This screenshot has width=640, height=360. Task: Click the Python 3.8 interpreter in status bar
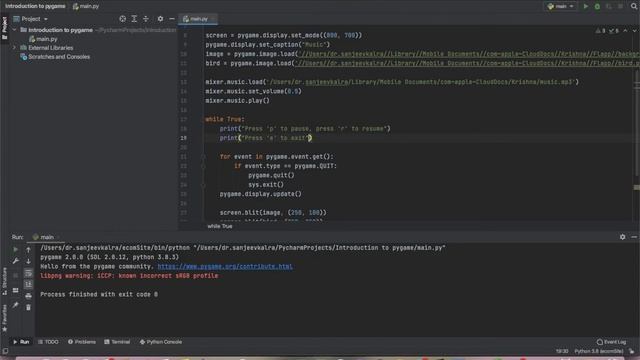pyautogui.click(x=599, y=351)
